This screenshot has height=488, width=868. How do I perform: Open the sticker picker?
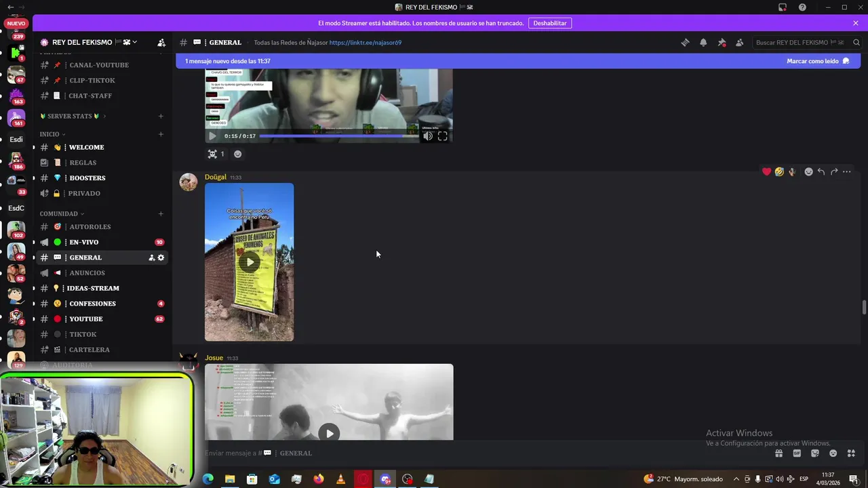[x=815, y=453]
